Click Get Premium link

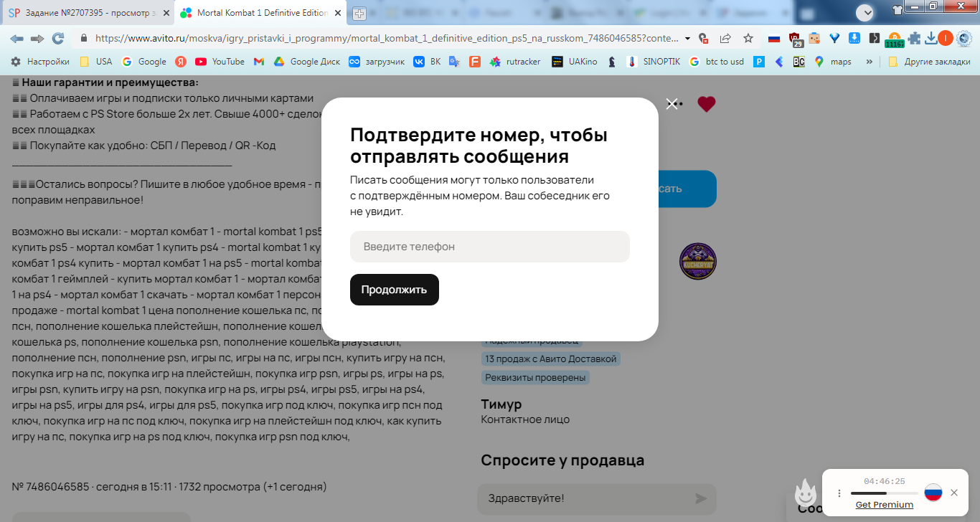pos(885,505)
